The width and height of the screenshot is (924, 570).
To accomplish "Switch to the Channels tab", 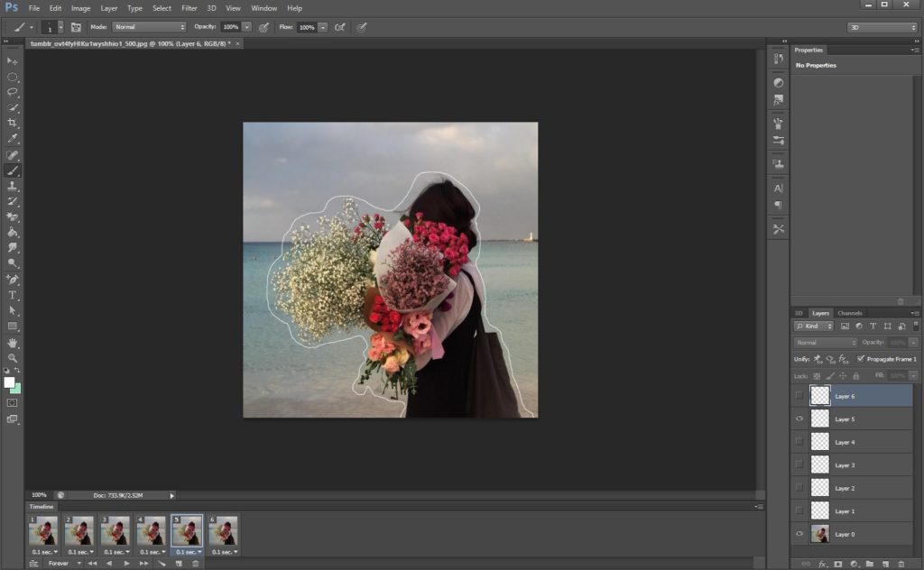I will 849,313.
